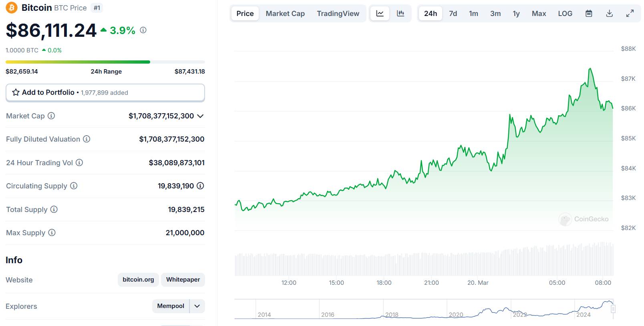The height and width of the screenshot is (326, 644).
Task: Switch to line chart view icon
Action: (380, 14)
